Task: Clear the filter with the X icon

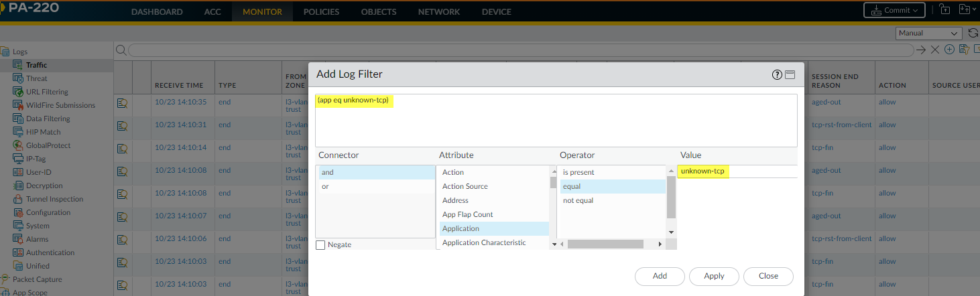Action: pos(935,50)
